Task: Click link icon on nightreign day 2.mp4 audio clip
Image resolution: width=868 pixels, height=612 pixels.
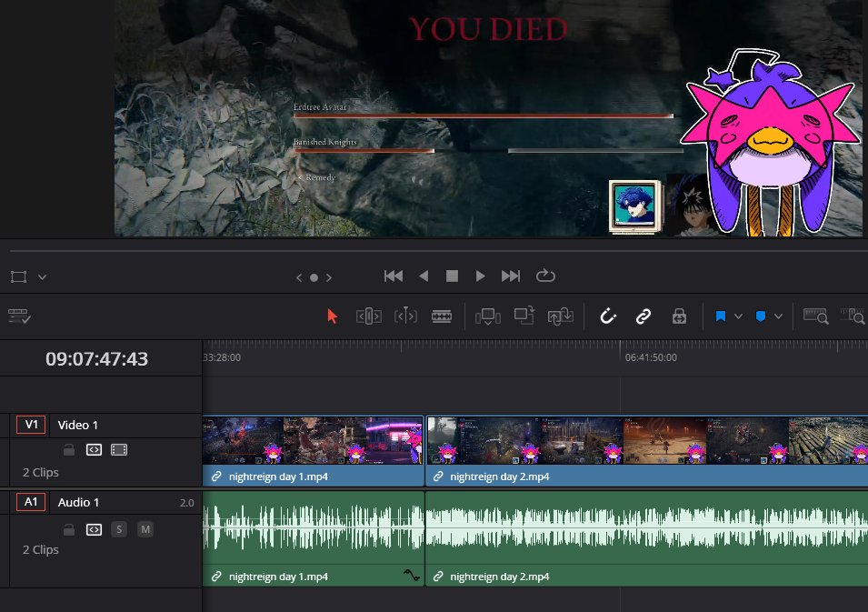Action: (438, 577)
